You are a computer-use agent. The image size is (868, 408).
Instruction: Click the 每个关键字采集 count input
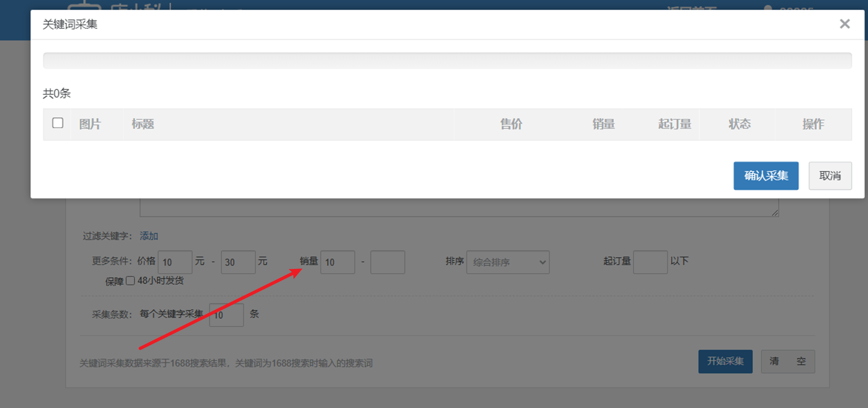click(226, 315)
